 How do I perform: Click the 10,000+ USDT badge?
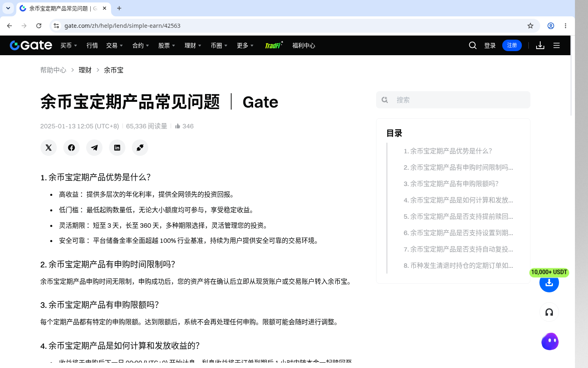549,272
